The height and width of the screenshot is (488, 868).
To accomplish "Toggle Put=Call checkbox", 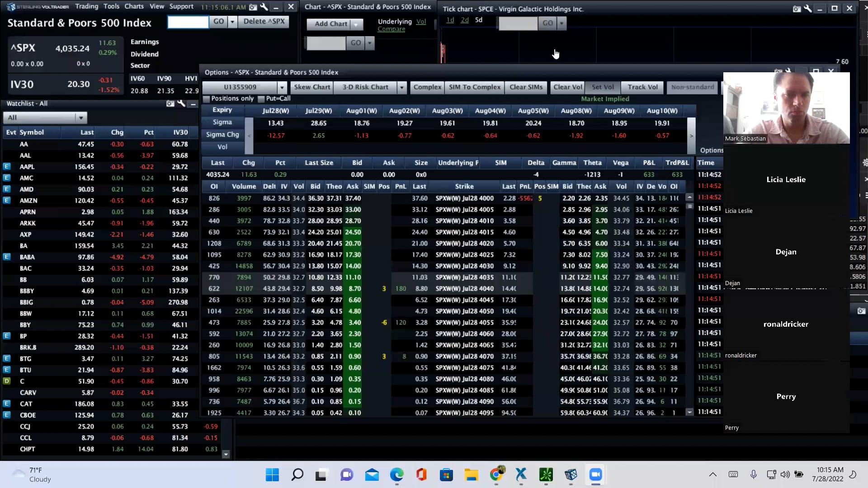I will tap(261, 99).
